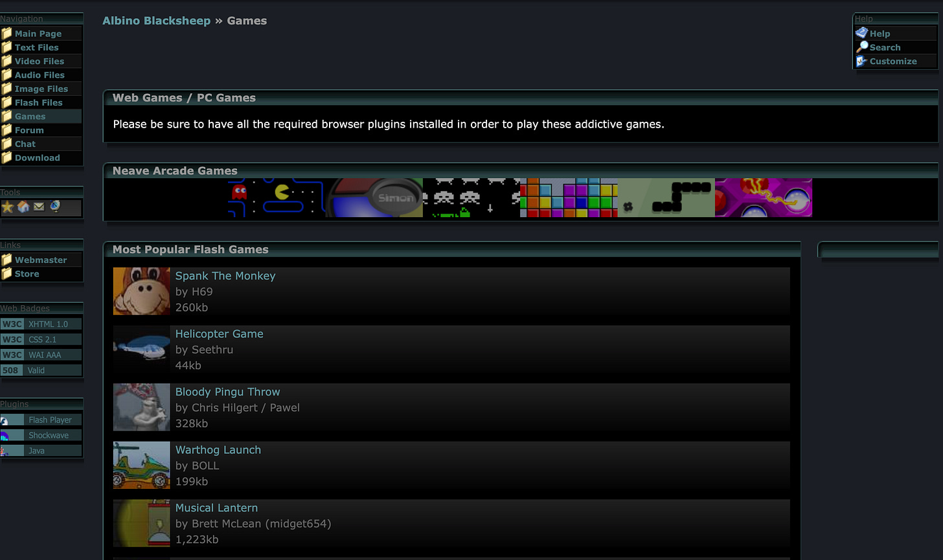
Task: Open Download in navigation
Action: [x=41, y=158]
